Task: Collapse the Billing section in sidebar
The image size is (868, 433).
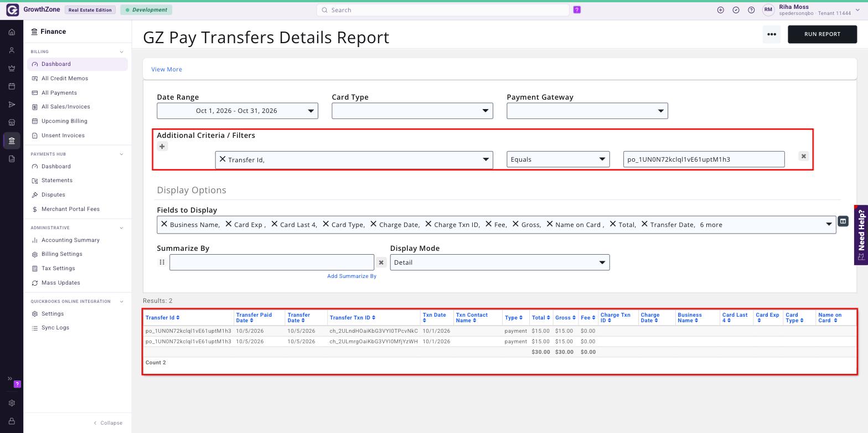Action: pyautogui.click(x=122, y=52)
